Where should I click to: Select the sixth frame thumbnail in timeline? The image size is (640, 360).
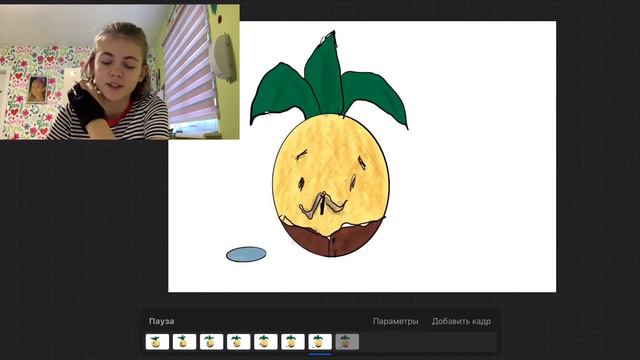pos(293,342)
